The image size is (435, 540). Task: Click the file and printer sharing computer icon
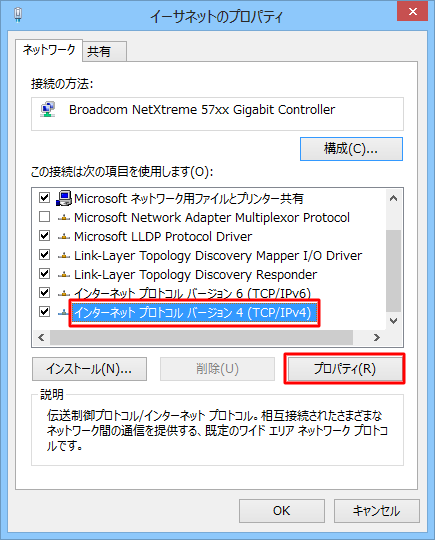click(x=64, y=198)
